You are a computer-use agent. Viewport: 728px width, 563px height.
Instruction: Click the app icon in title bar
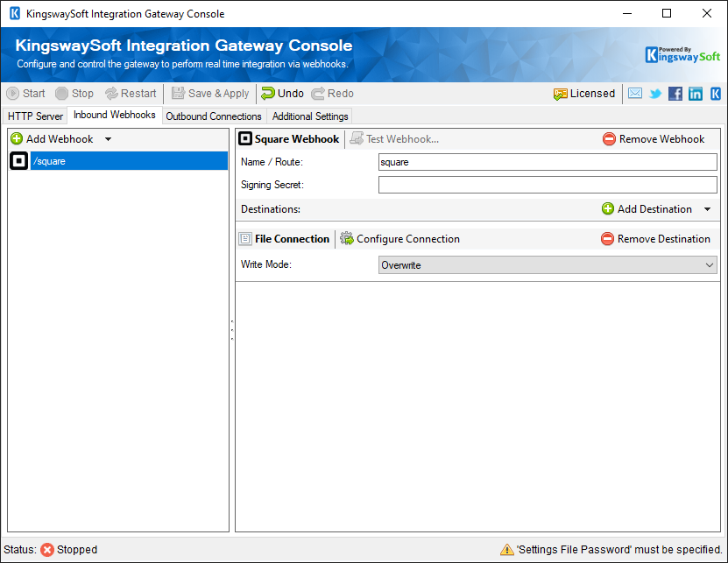coord(15,13)
